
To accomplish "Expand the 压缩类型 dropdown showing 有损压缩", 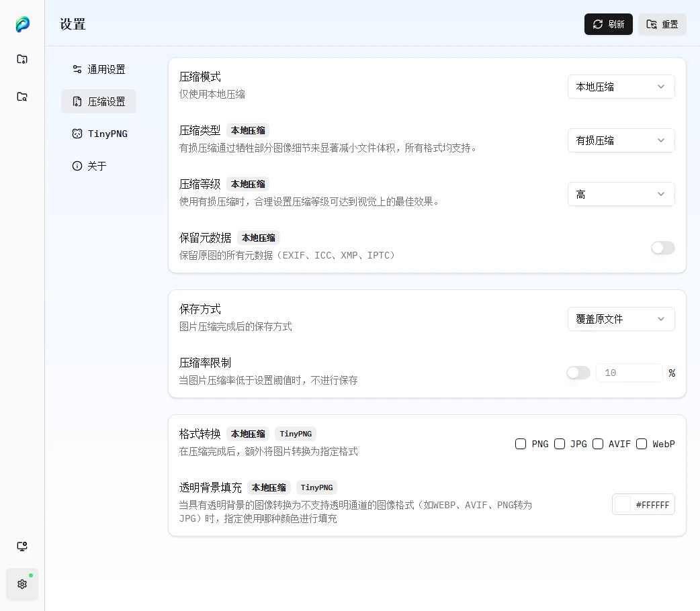I will click(621, 140).
